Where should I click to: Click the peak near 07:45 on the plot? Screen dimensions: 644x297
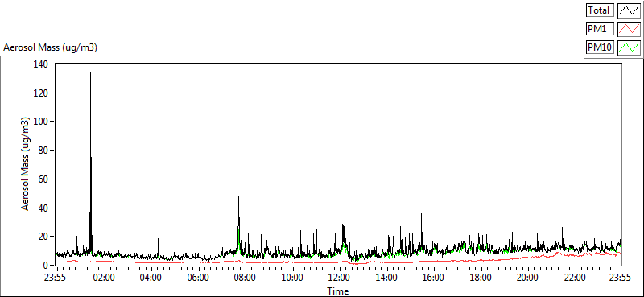pos(238,197)
